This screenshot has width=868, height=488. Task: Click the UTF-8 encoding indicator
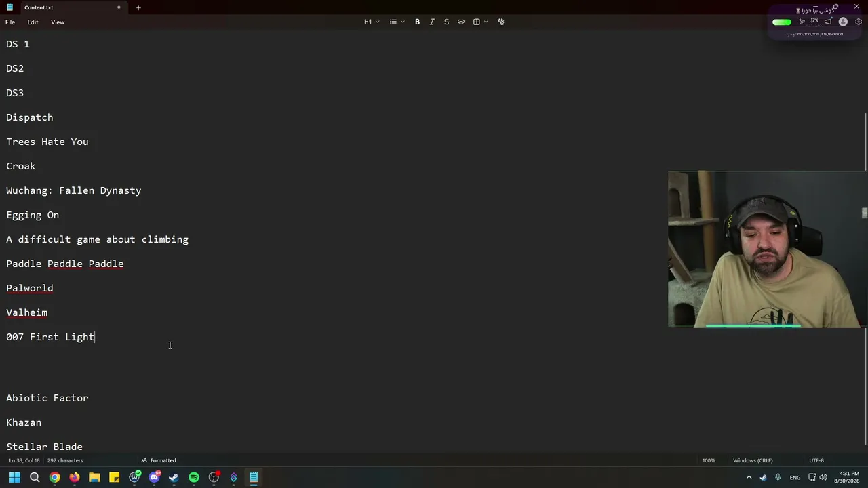click(x=816, y=460)
